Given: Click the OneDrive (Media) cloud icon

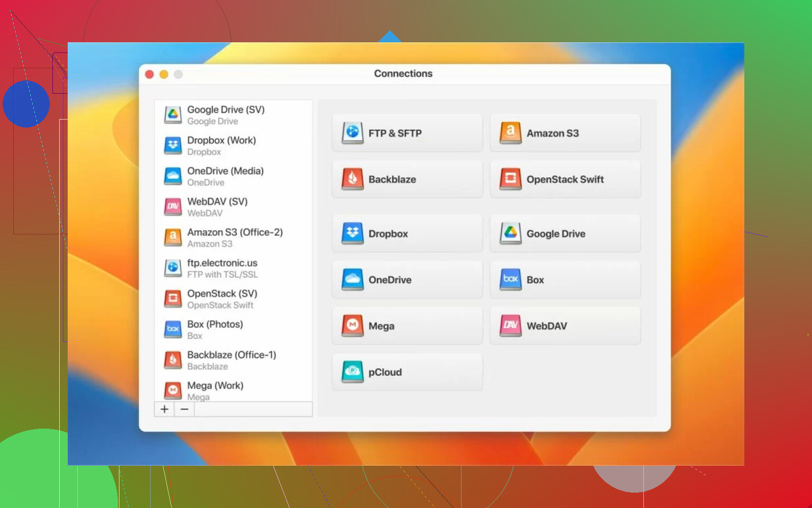Looking at the screenshot, I should (x=173, y=176).
